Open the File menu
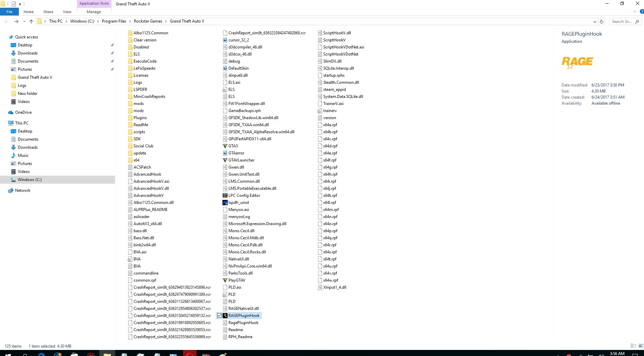The width and height of the screenshot is (644, 356). pyautogui.click(x=9, y=12)
